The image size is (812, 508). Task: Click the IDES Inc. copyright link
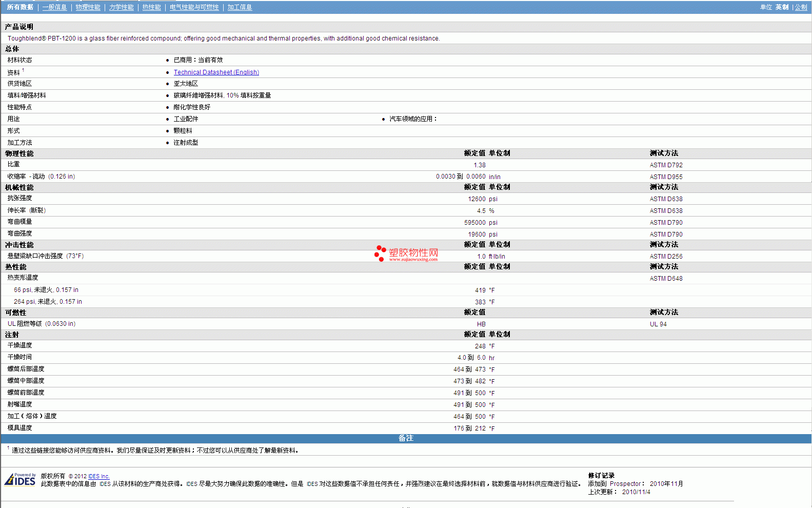(99, 476)
